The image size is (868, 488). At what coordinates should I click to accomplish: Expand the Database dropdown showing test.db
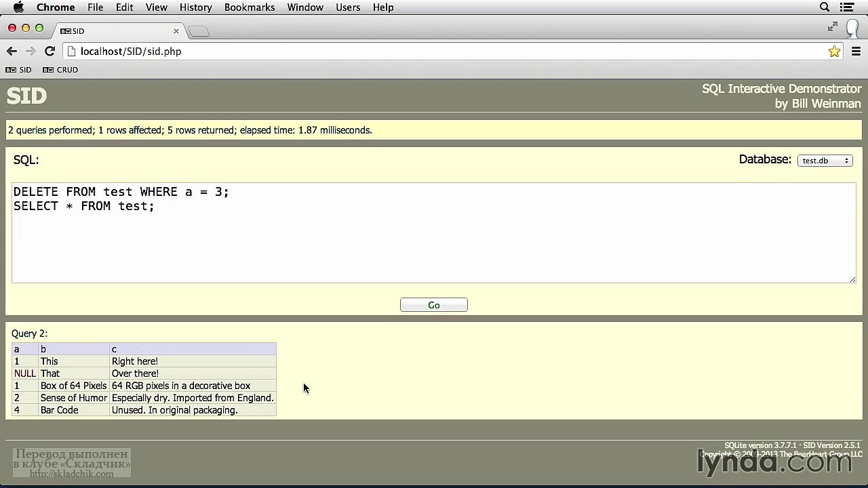coord(825,161)
